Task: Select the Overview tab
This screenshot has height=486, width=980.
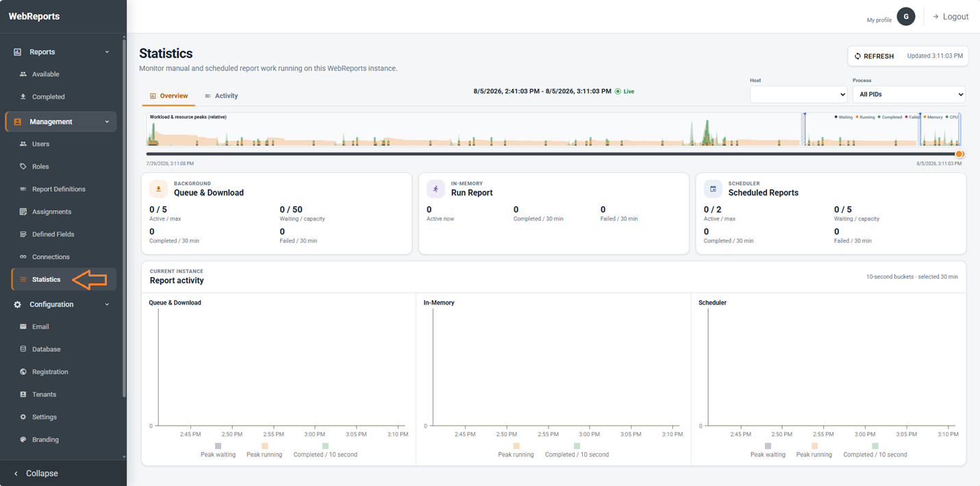Action: pyautogui.click(x=168, y=96)
